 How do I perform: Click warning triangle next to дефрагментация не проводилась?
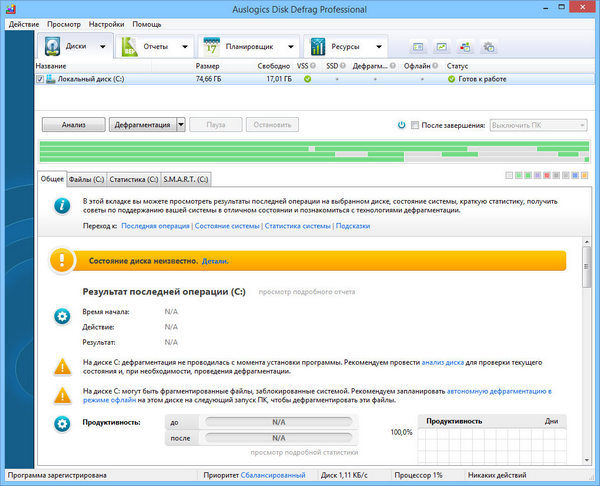(x=62, y=367)
